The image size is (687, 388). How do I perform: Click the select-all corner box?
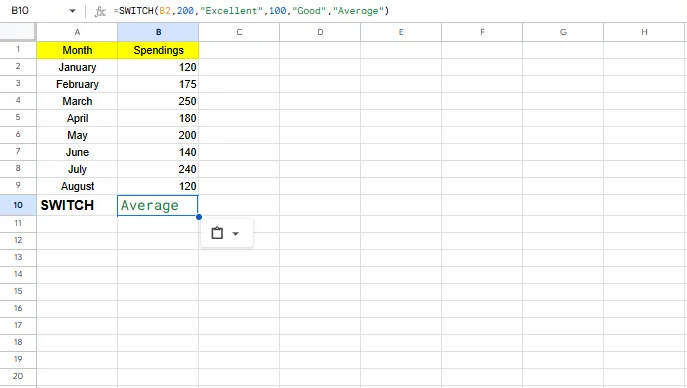18,32
